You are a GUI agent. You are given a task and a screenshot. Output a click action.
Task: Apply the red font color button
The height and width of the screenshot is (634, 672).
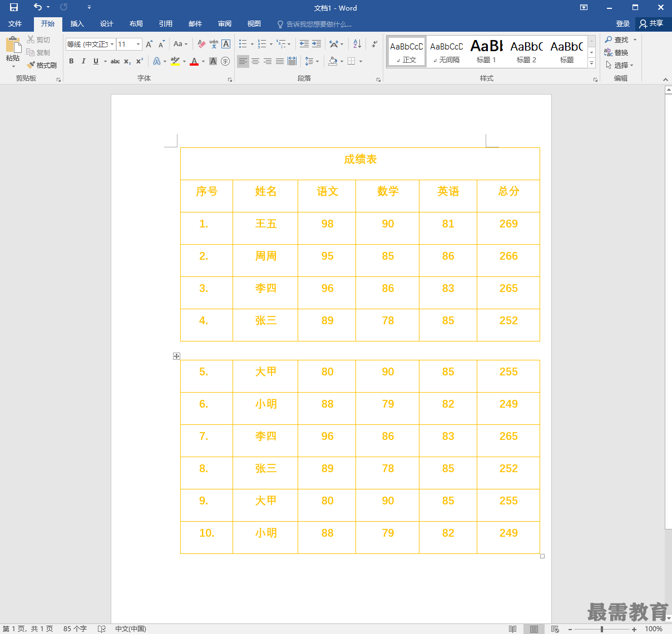pos(194,61)
